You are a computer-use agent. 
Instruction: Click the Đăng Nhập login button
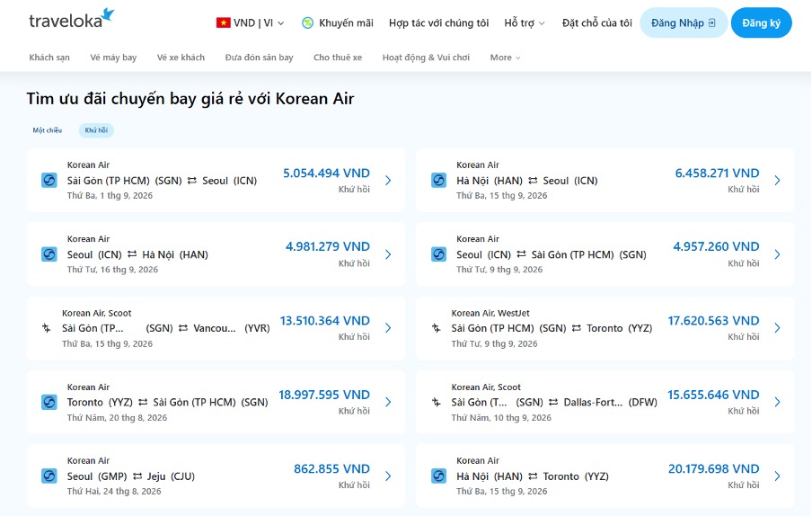[x=684, y=22]
